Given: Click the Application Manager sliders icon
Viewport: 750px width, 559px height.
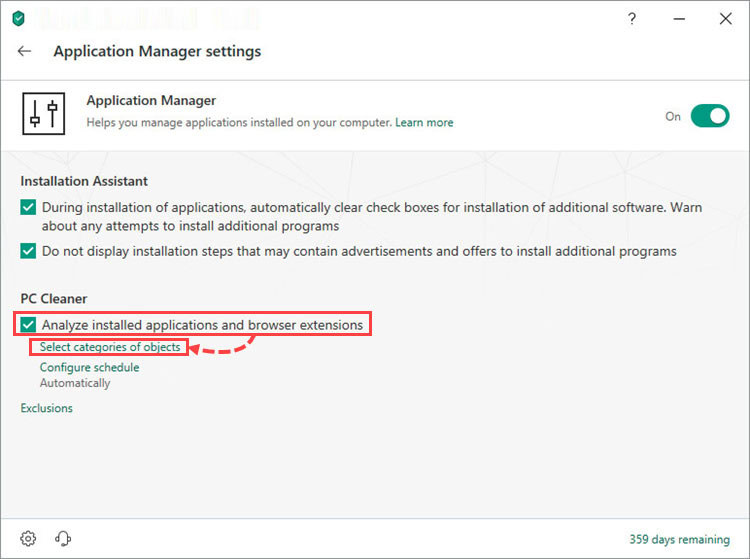Looking at the screenshot, I should coord(44,114).
